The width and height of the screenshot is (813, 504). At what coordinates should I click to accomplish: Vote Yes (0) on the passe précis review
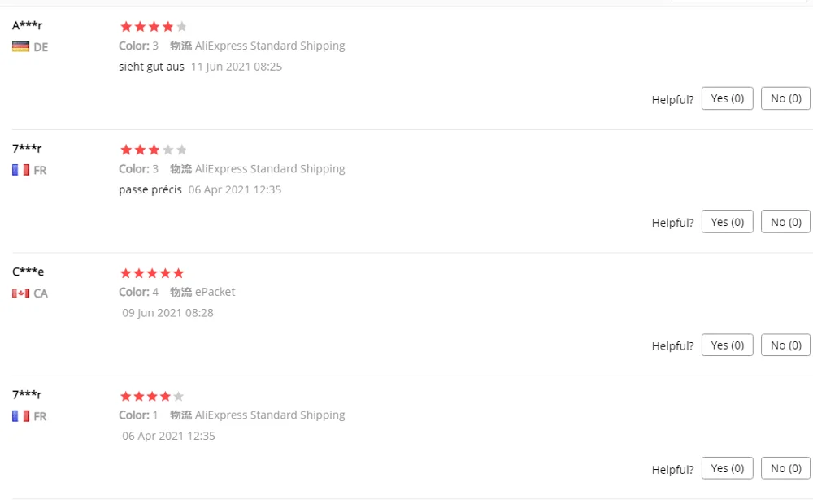pos(727,222)
